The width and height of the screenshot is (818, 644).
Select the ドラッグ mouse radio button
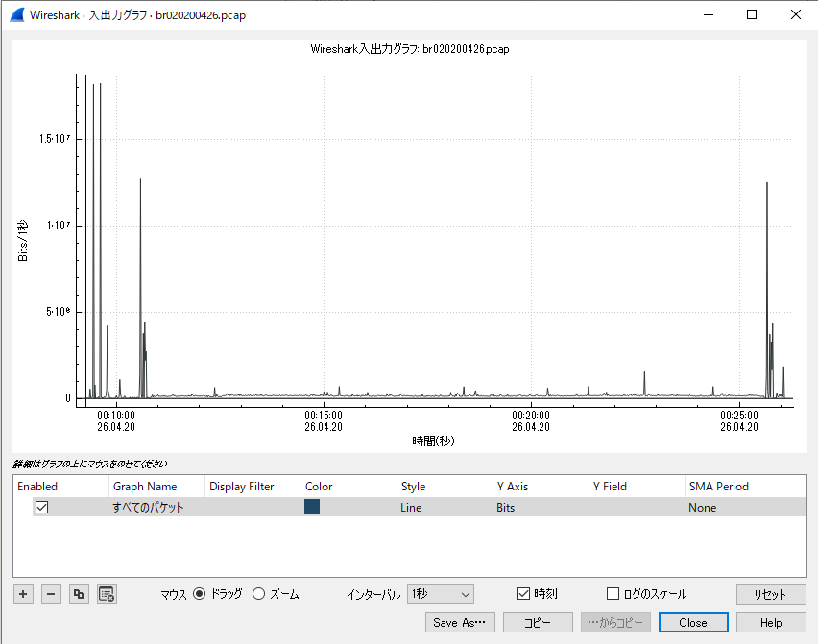[200, 594]
